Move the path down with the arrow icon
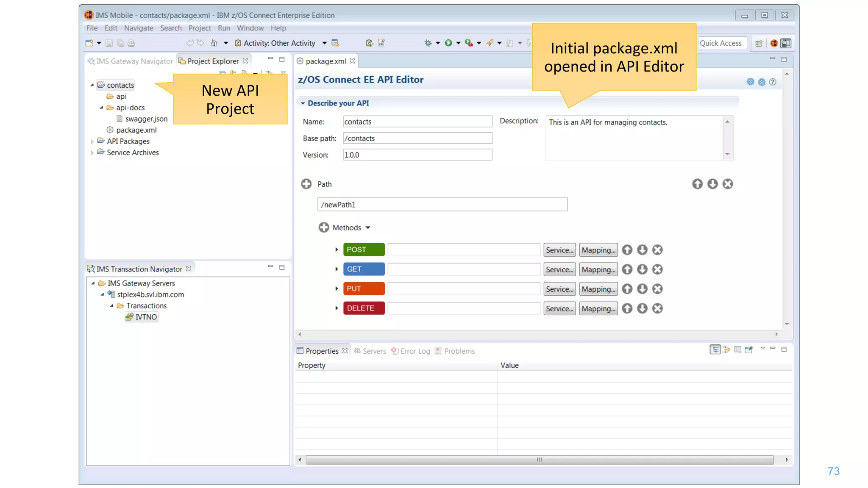 (x=712, y=184)
